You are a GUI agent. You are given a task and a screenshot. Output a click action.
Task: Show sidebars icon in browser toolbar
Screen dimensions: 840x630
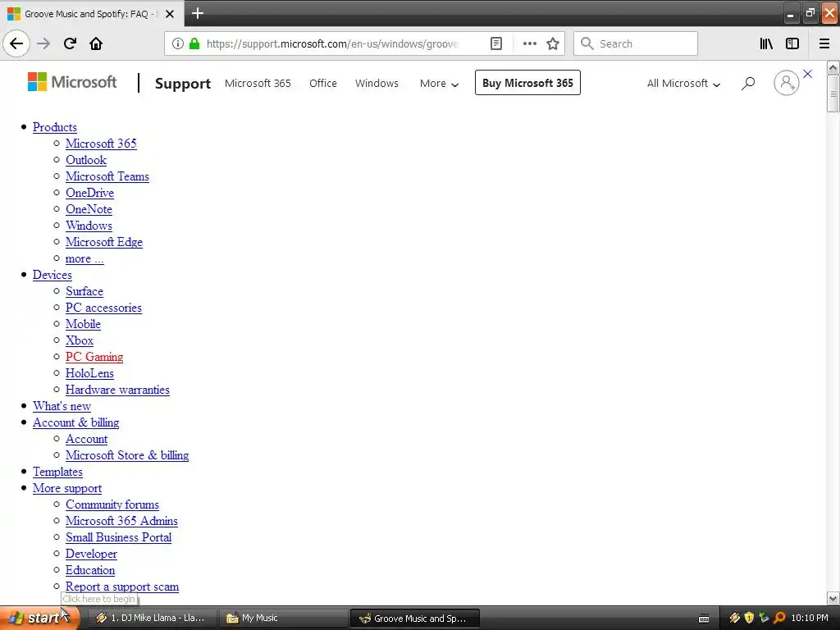(x=792, y=43)
